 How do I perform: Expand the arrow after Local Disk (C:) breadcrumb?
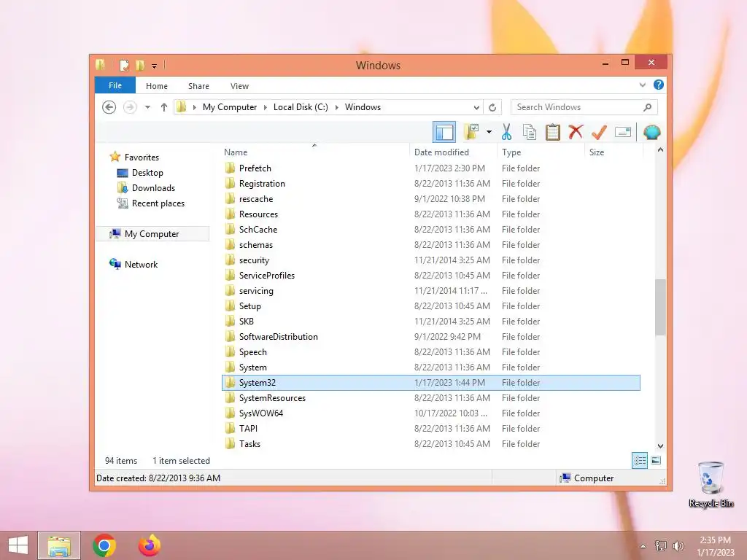tap(337, 107)
